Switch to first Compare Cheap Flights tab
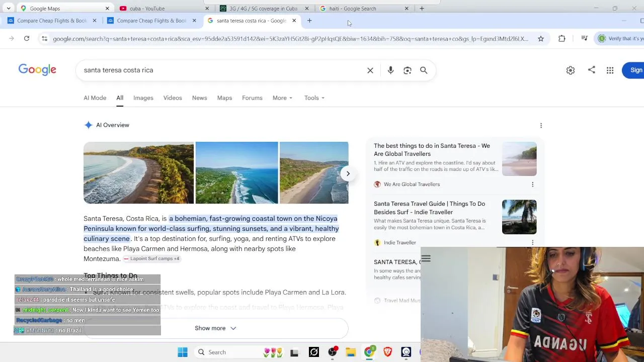The height and width of the screenshot is (362, 644). tap(50, 21)
